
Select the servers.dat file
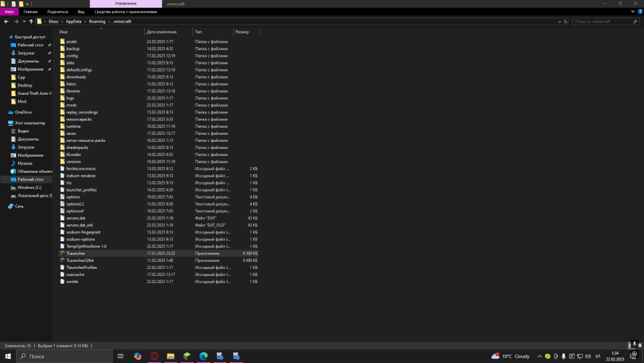(75, 218)
